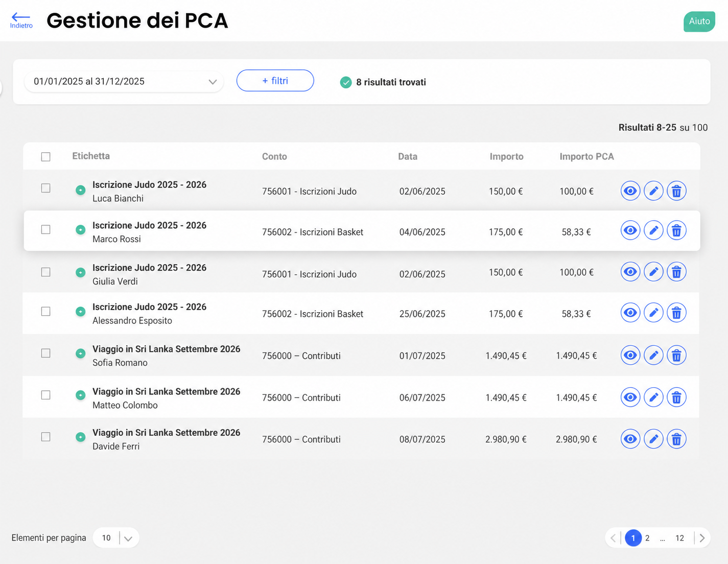
Task: Click green status dot for Davide Ferri
Action: coord(80,437)
